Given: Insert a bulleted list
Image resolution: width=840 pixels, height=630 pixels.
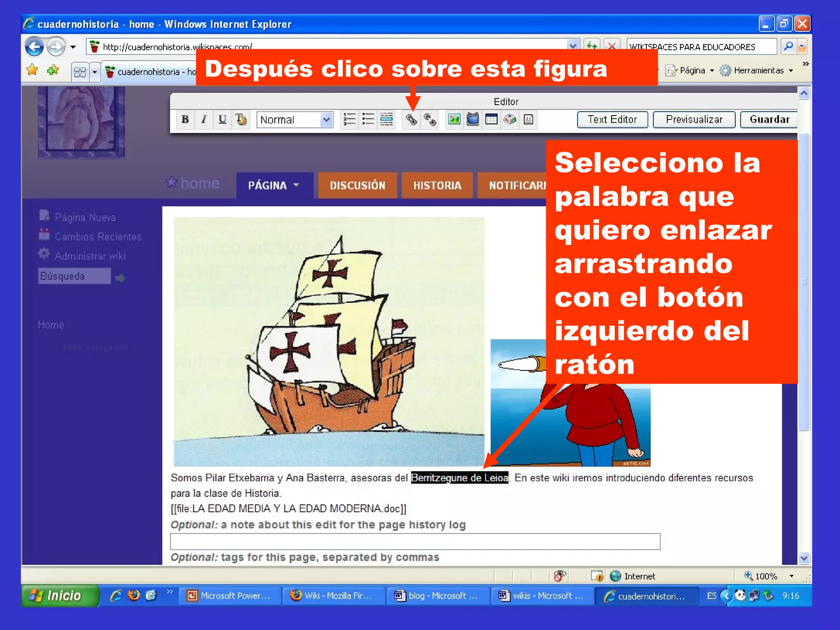Looking at the screenshot, I should tap(368, 119).
